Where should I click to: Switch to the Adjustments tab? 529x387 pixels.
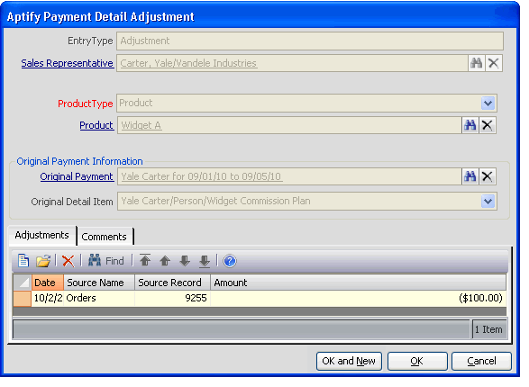(x=42, y=235)
